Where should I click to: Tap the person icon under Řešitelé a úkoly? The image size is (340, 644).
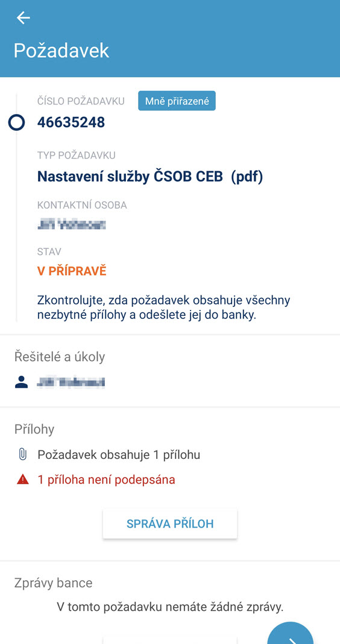click(21, 382)
